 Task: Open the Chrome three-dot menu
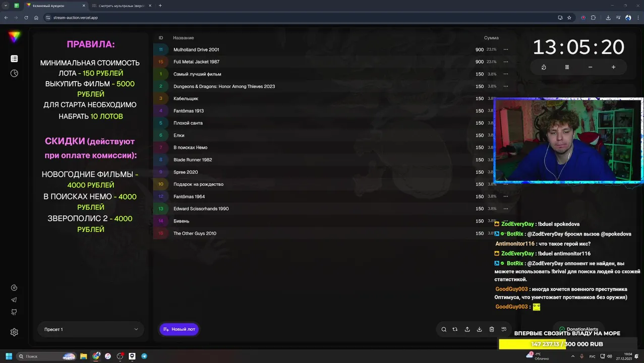click(x=638, y=18)
